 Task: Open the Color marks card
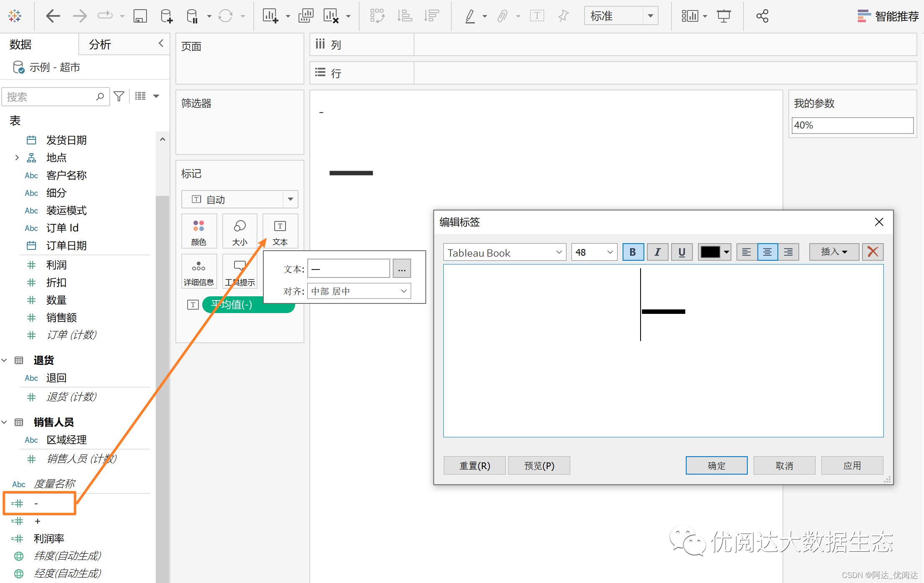coord(199,231)
